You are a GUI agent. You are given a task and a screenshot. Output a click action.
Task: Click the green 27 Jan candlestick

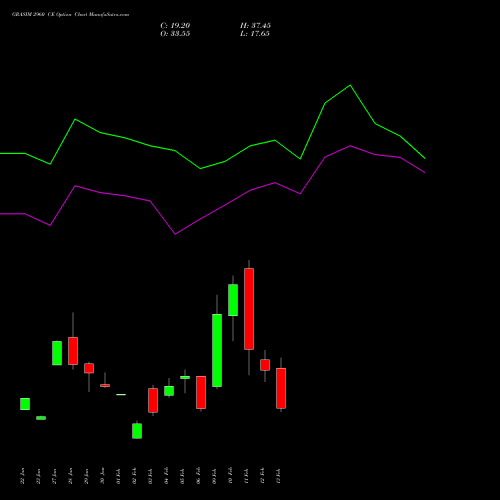click(57, 353)
